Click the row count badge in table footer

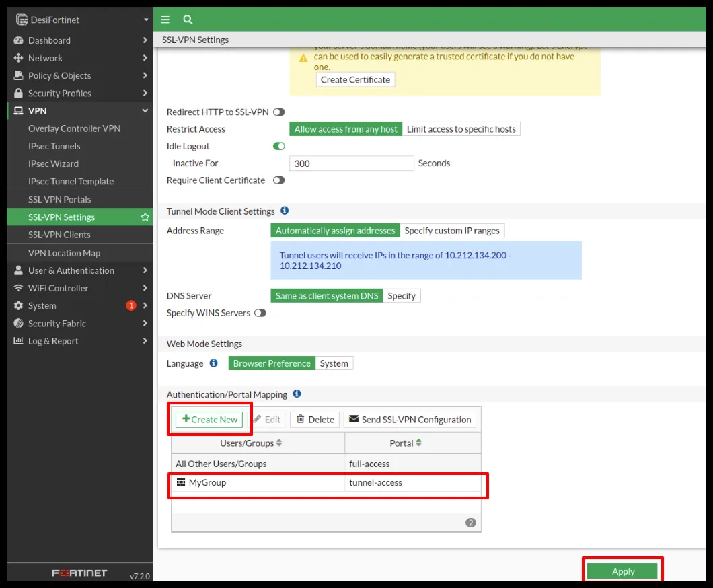471,523
